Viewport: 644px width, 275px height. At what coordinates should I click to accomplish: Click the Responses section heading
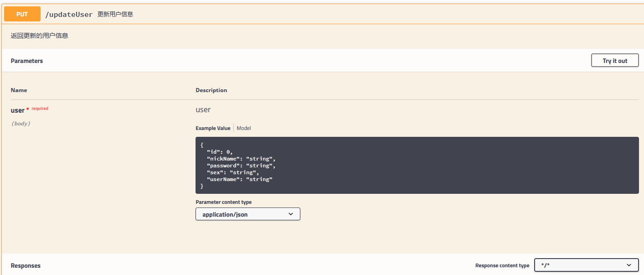[26, 265]
